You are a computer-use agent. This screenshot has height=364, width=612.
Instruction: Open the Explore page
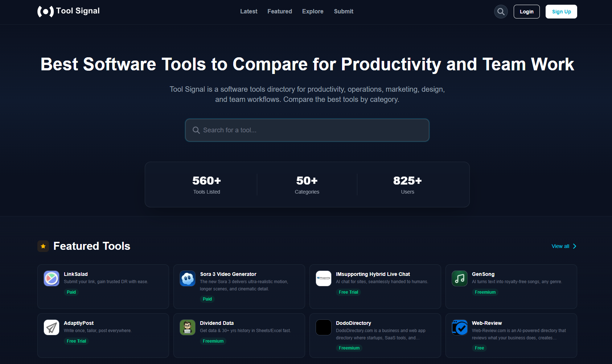312,11
